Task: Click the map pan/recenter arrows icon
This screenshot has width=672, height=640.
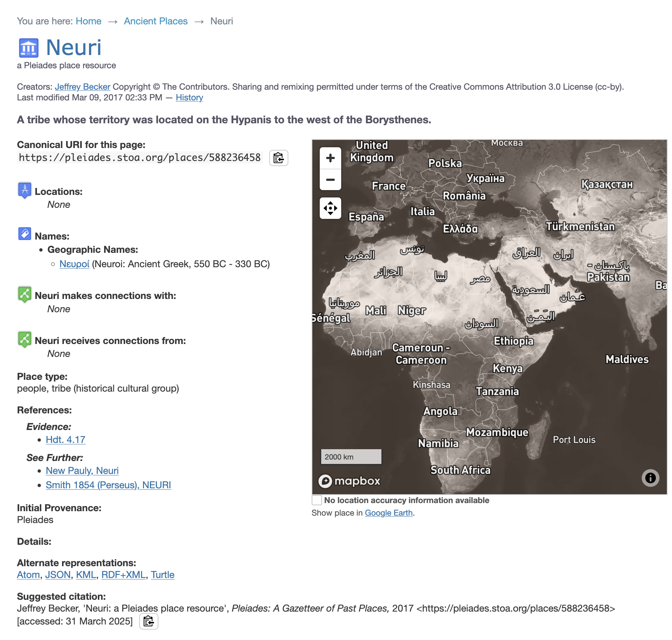Action: (x=330, y=208)
